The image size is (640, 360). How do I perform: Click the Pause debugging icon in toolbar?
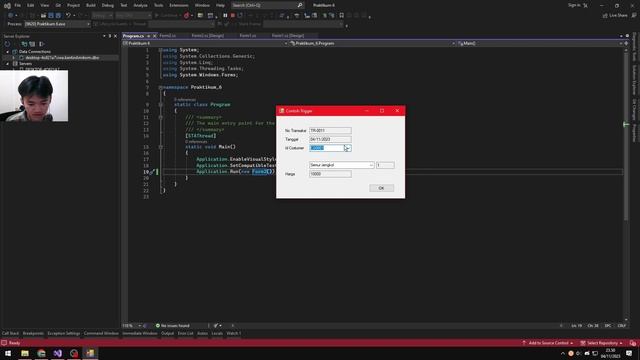click(225, 16)
